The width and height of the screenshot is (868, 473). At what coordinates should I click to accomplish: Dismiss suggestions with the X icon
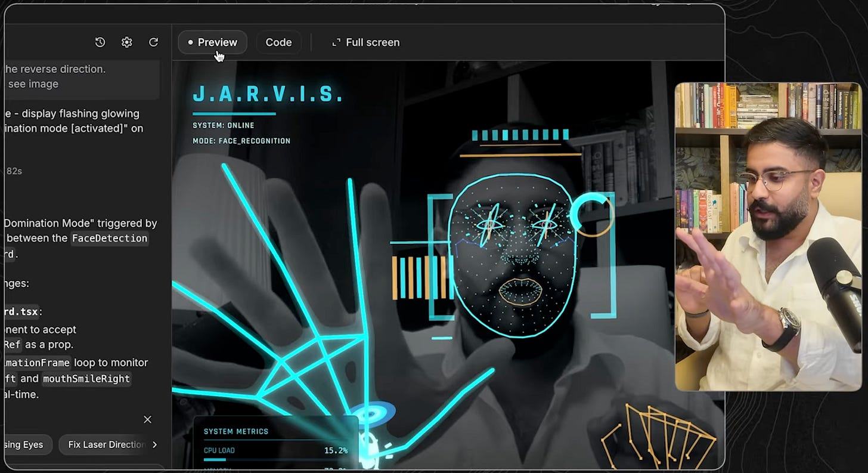coord(147,419)
